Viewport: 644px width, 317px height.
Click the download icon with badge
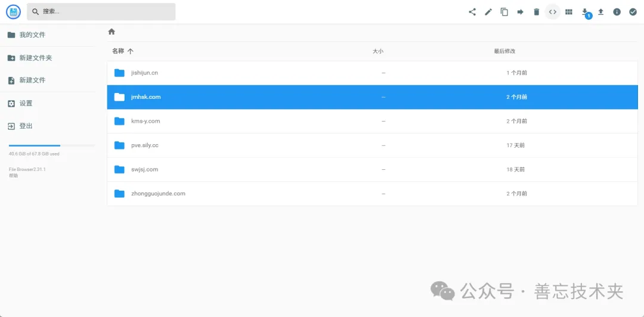pos(585,12)
